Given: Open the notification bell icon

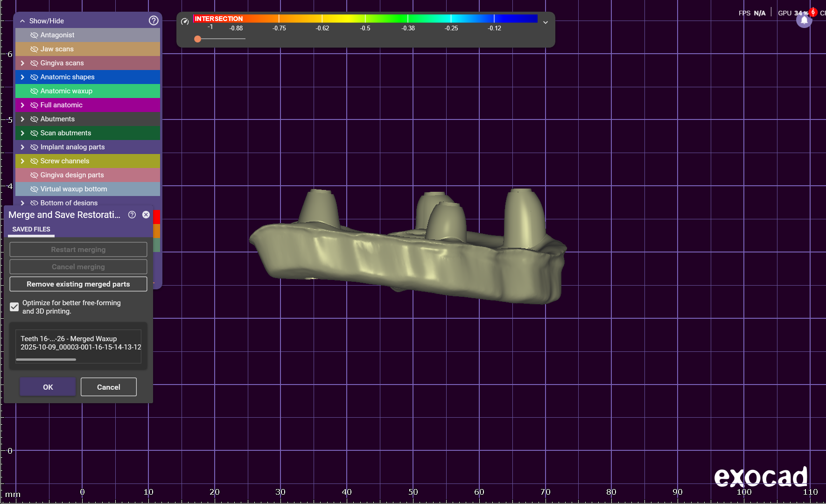Looking at the screenshot, I should [804, 20].
